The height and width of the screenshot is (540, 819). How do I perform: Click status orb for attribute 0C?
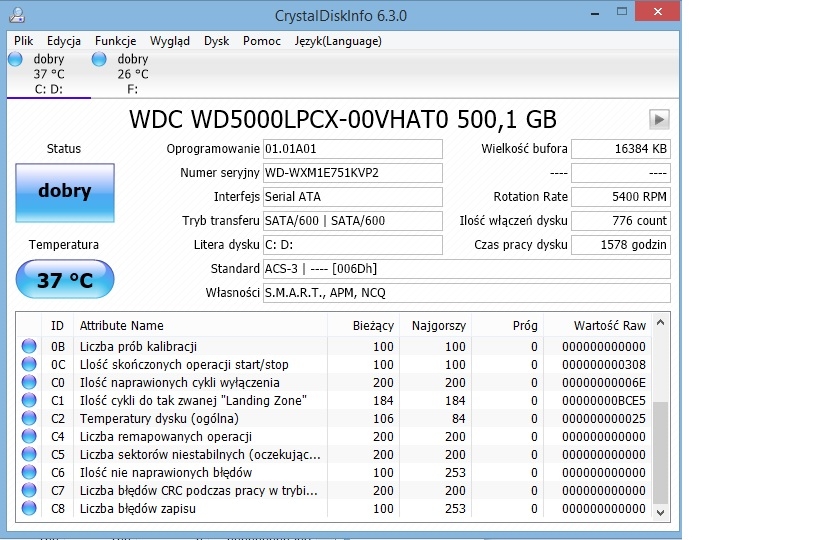pos(29,364)
